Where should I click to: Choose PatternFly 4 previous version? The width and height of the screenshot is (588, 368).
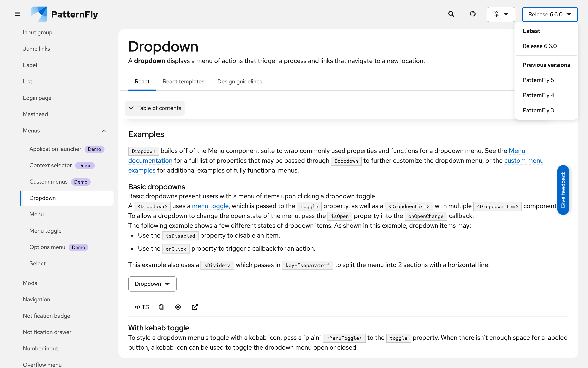coord(546,95)
